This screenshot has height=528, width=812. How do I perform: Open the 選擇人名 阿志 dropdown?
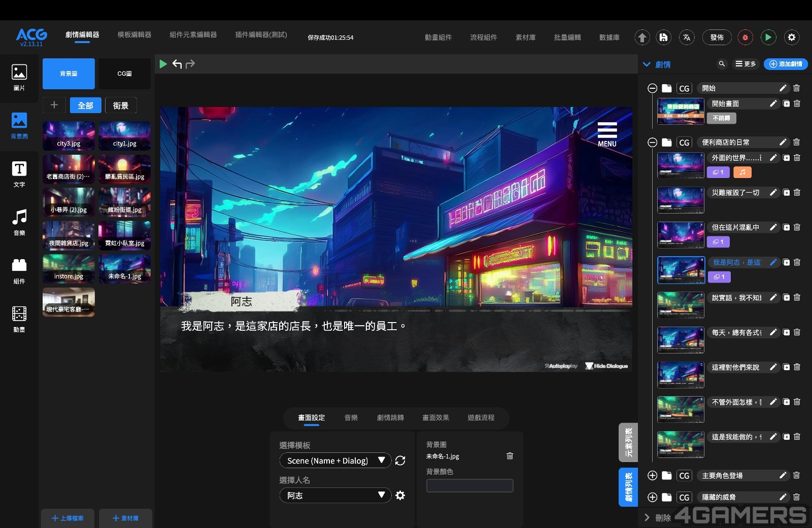(335, 495)
